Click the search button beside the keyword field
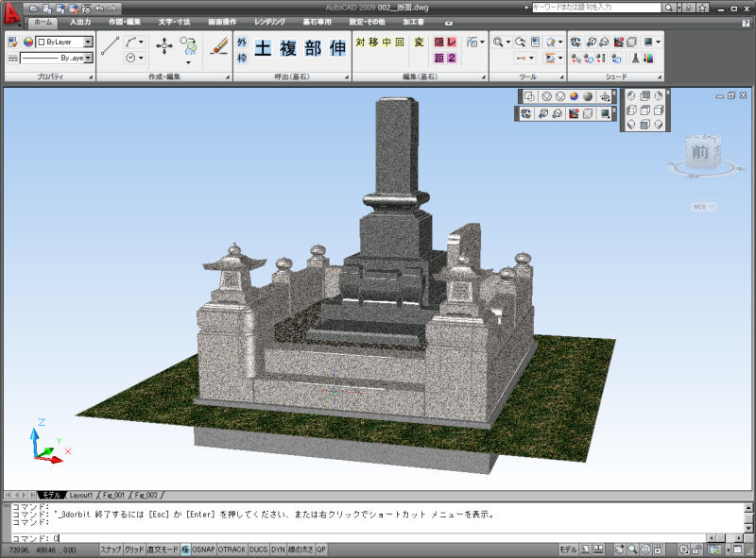Screen dimensions: 756x558 point(669,7)
